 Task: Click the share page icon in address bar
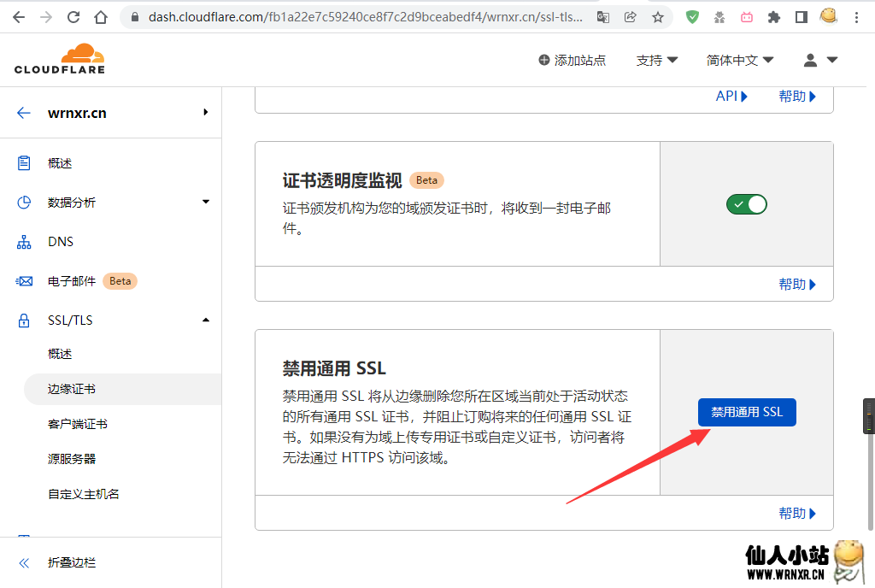[630, 17]
